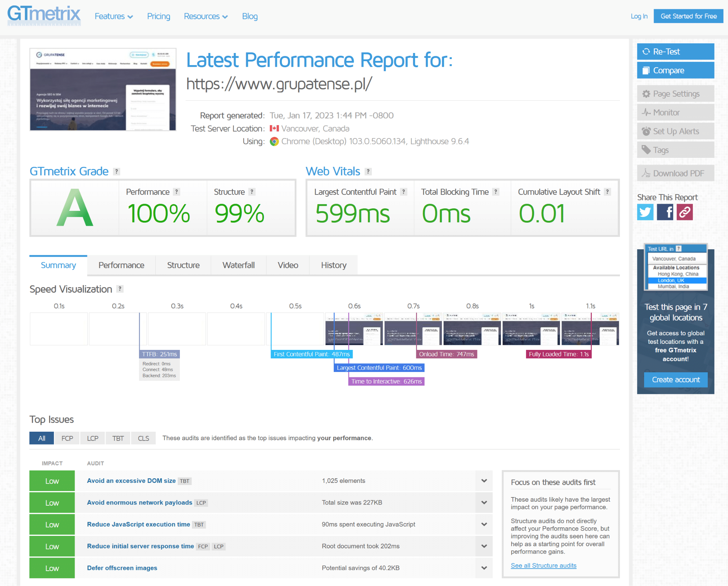Click the Monitor button
Image resolution: width=728 pixels, height=586 pixels.
675,113
